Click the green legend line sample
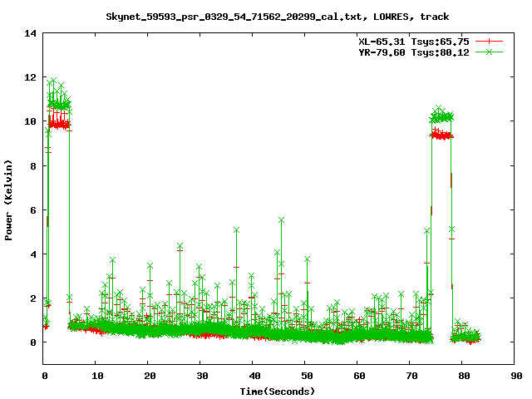This screenshot has height=399, width=532. coord(489,52)
